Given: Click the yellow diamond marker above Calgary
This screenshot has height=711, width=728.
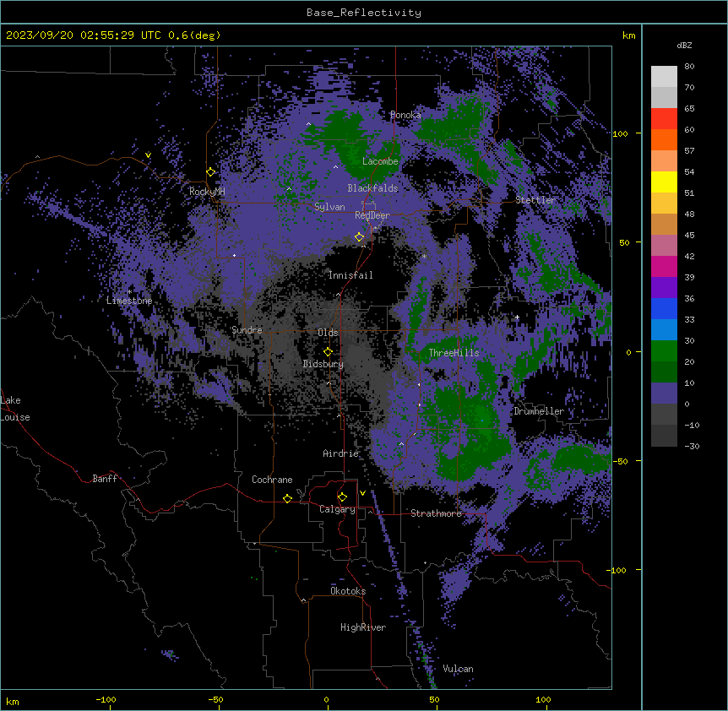Looking at the screenshot, I should pyautogui.click(x=343, y=497).
